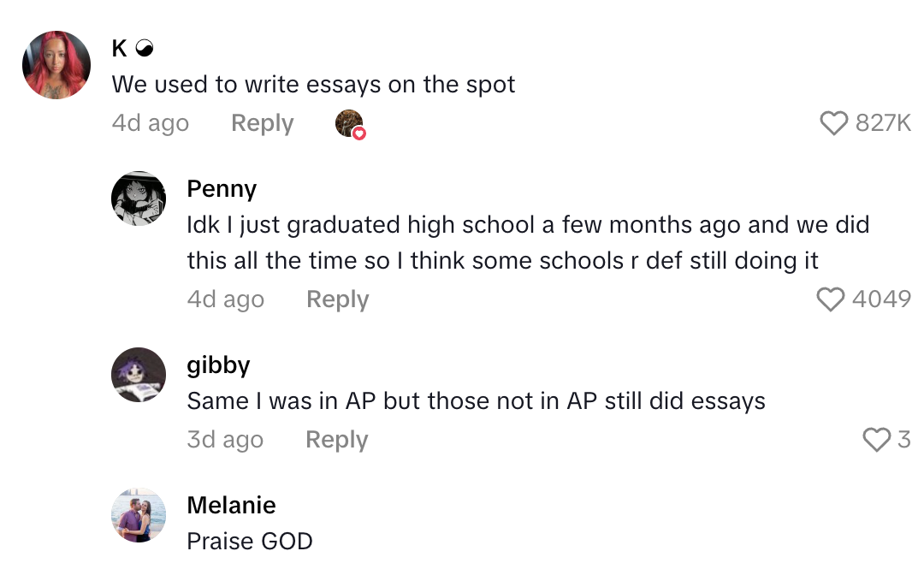Click the username K at top
Image resolution: width=924 pixels, height=563 pixels.
point(120,49)
